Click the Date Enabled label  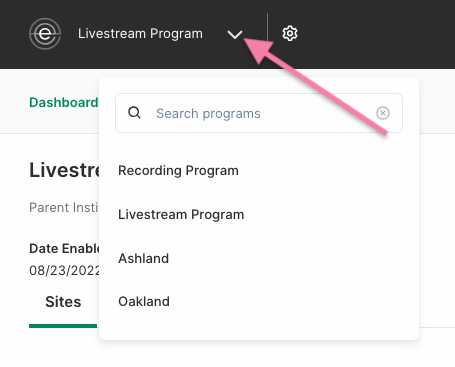[x=64, y=249]
